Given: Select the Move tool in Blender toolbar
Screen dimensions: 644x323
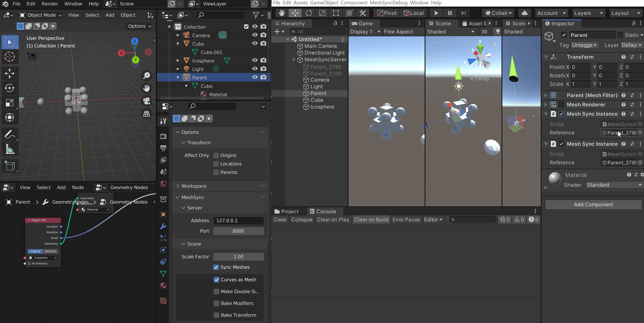Looking at the screenshot, I should [x=10, y=73].
